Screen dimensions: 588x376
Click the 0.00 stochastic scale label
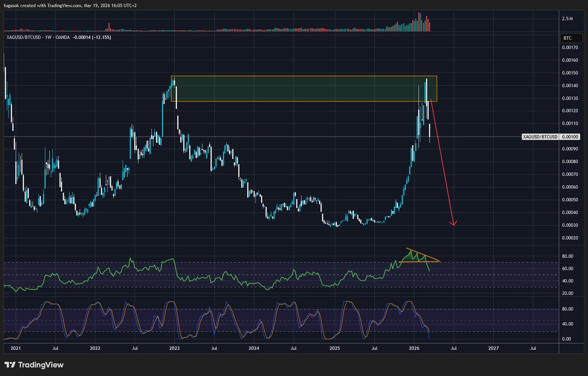566,339
